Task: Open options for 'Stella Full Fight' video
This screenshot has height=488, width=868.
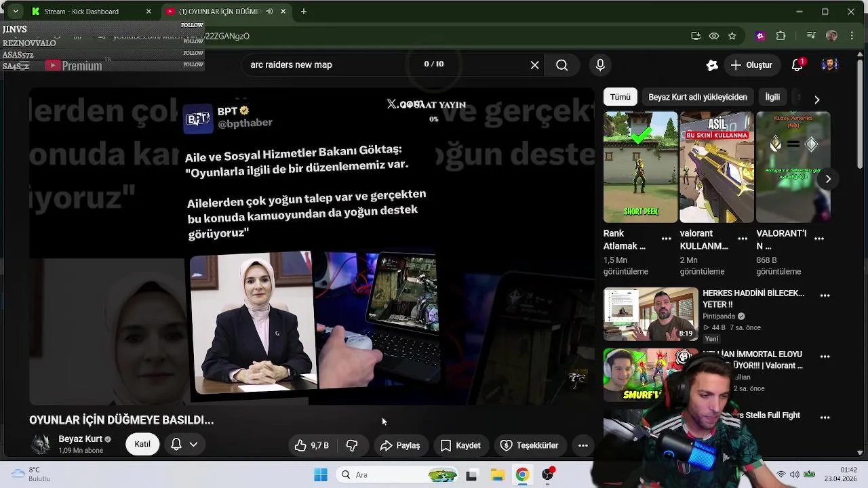Action: point(825,418)
